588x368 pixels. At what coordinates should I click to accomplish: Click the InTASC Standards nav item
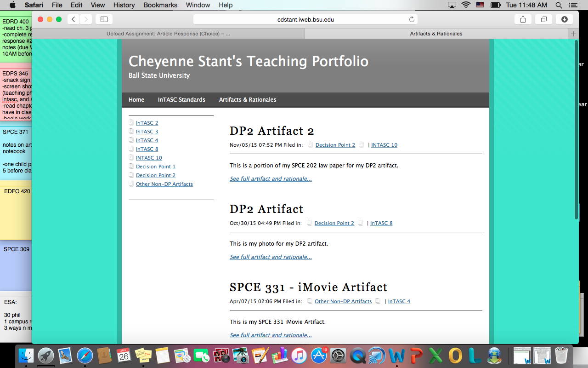181,100
